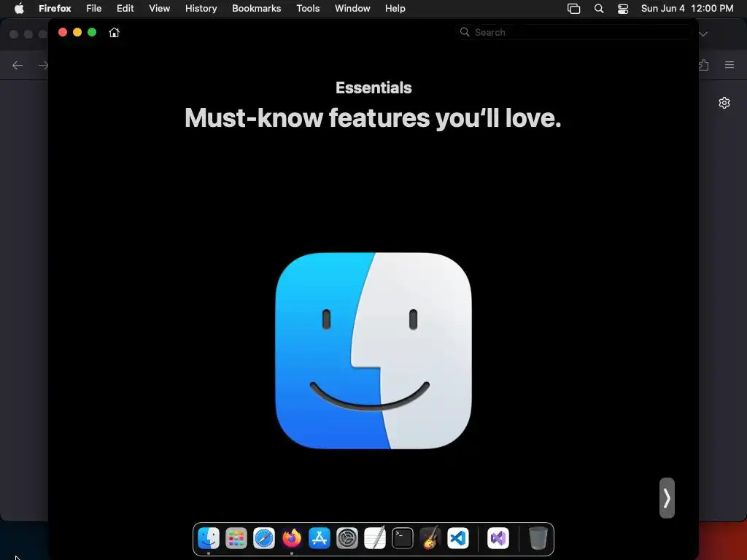This screenshot has height=560, width=747.
Task: Open Terminal from the Dock
Action: point(403,539)
